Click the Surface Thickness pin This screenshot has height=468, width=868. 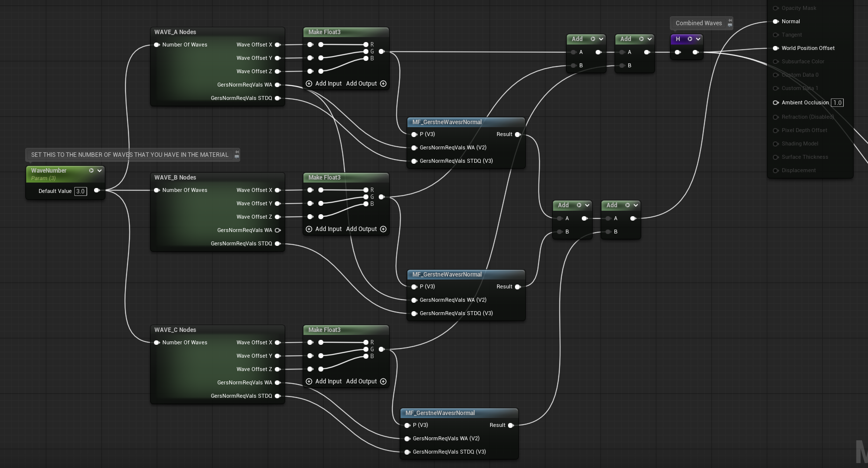pos(776,157)
